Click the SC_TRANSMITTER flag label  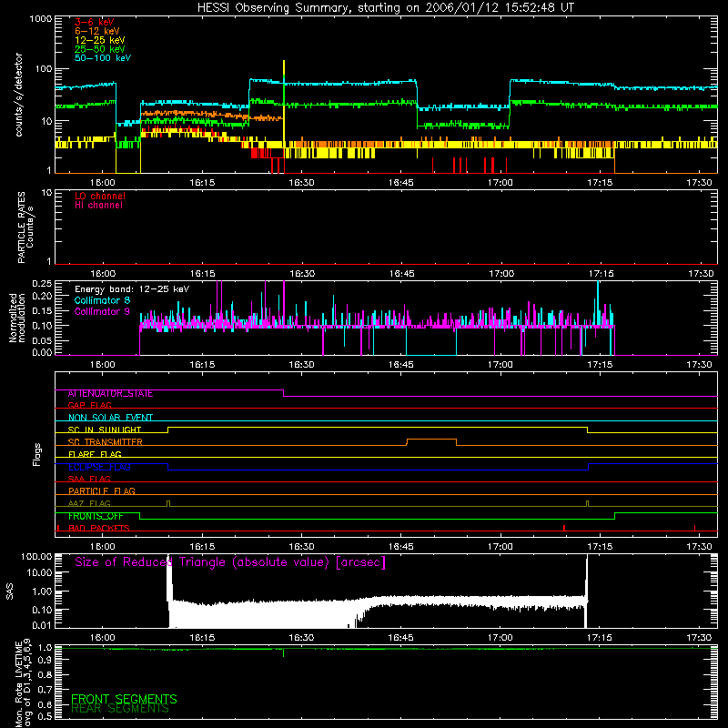(106, 442)
